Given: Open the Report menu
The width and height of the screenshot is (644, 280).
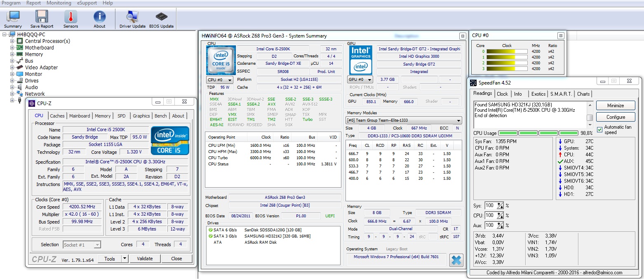Looking at the screenshot, I should pos(33,3).
